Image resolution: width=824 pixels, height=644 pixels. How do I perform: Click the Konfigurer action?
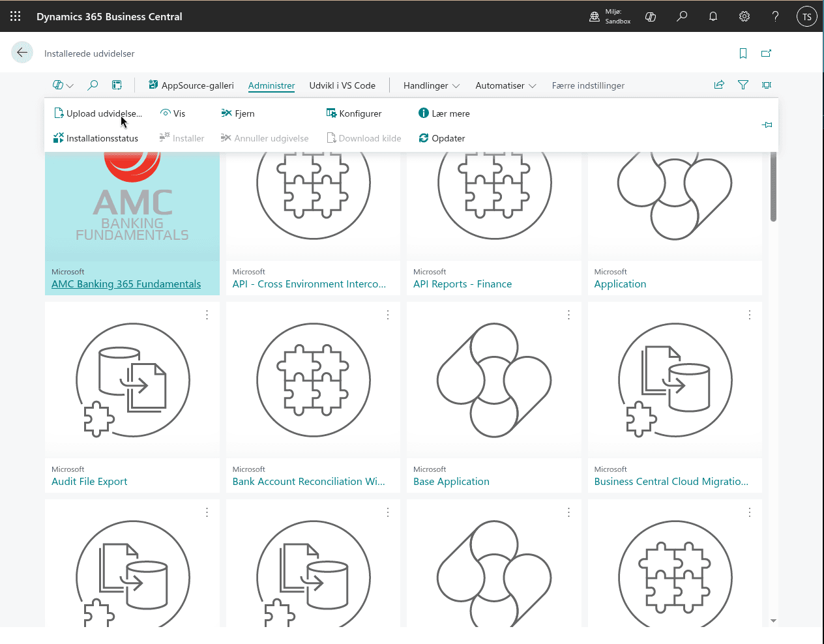point(354,113)
